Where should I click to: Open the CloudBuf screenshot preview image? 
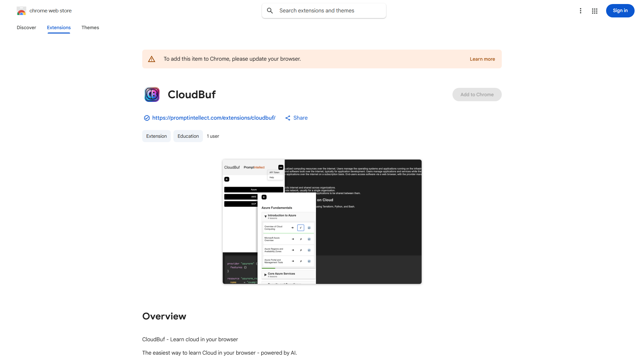(x=322, y=222)
